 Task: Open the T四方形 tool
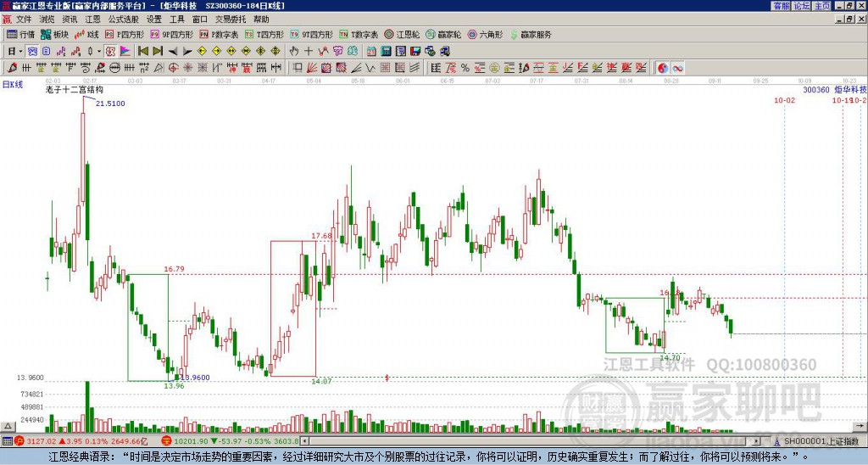click(264, 34)
